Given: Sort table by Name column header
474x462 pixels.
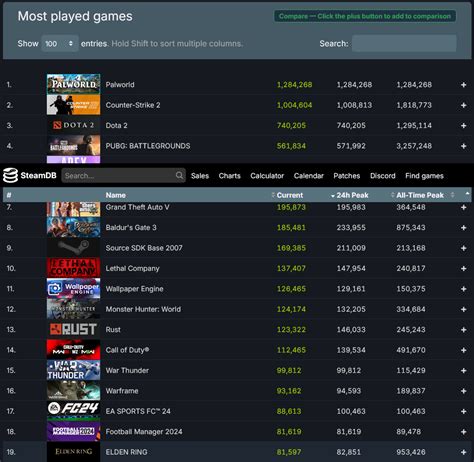Looking at the screenshot, I should click(116, 195).
